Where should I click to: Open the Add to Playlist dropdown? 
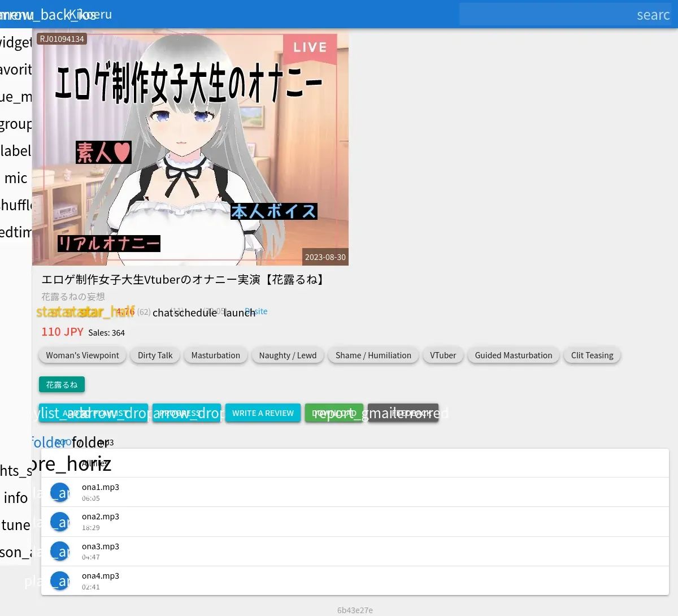(93, 413)
